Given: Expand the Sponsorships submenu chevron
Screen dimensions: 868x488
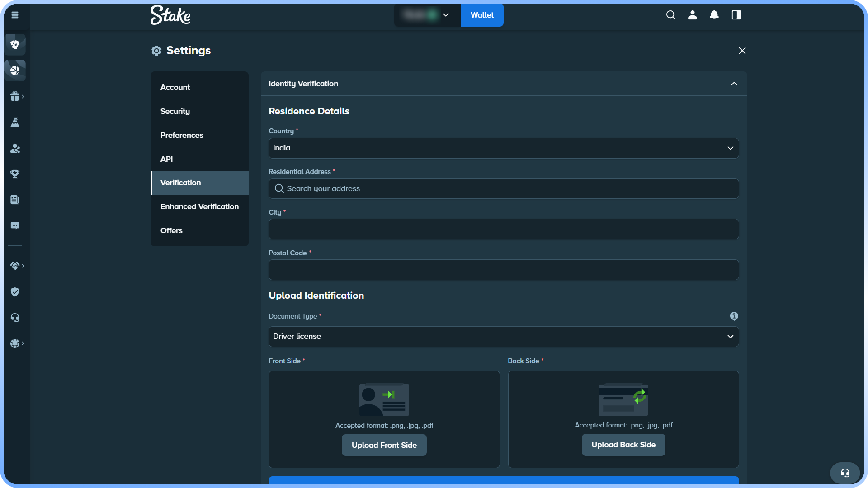Looking at the screenshot, I should point(23,266).
